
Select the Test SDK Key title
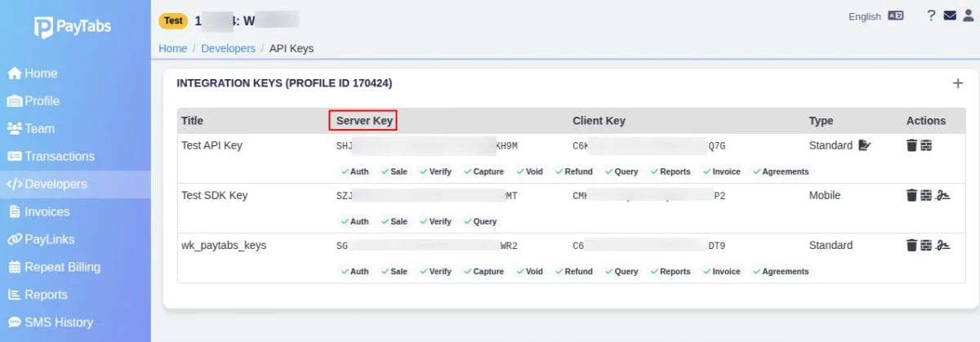click(x=214, y=195)
